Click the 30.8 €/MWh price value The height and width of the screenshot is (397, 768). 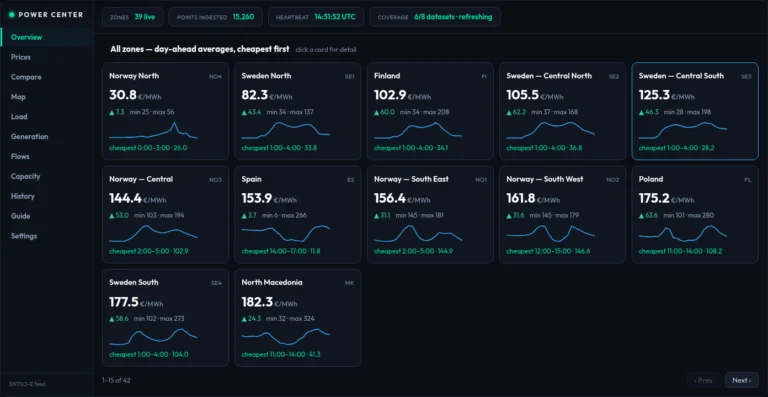click(x=135, y=95)
